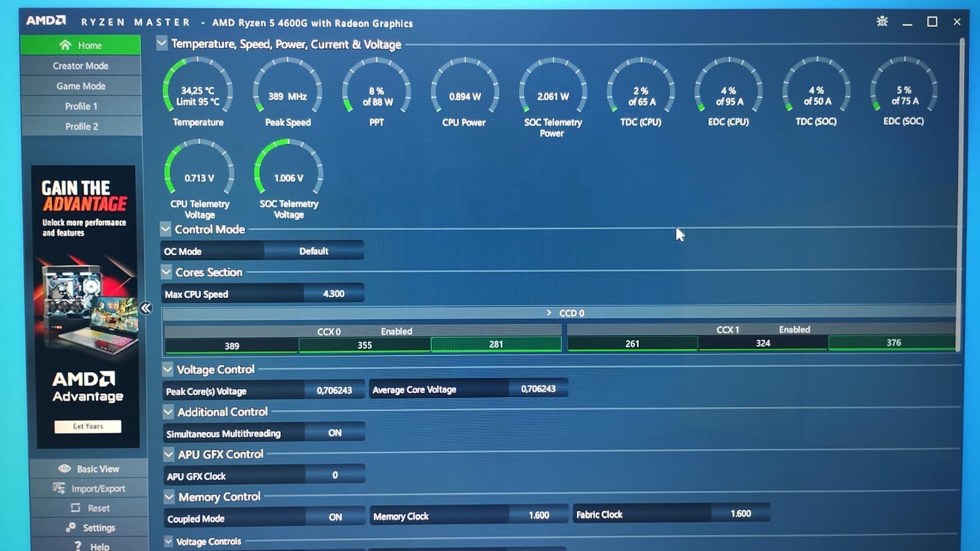This screenshot has width=980, height=551.
Task: Click OC Mode Default value
Action: click(314, 251)
